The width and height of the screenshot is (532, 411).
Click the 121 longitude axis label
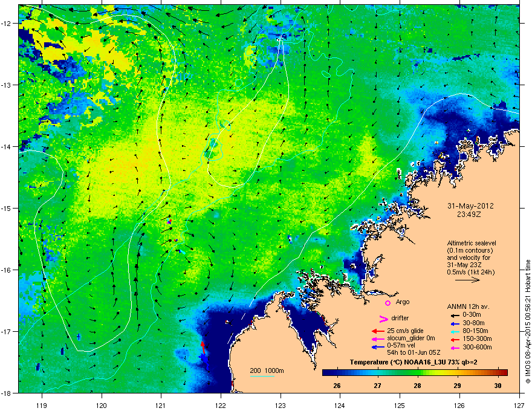pos(161,405)
